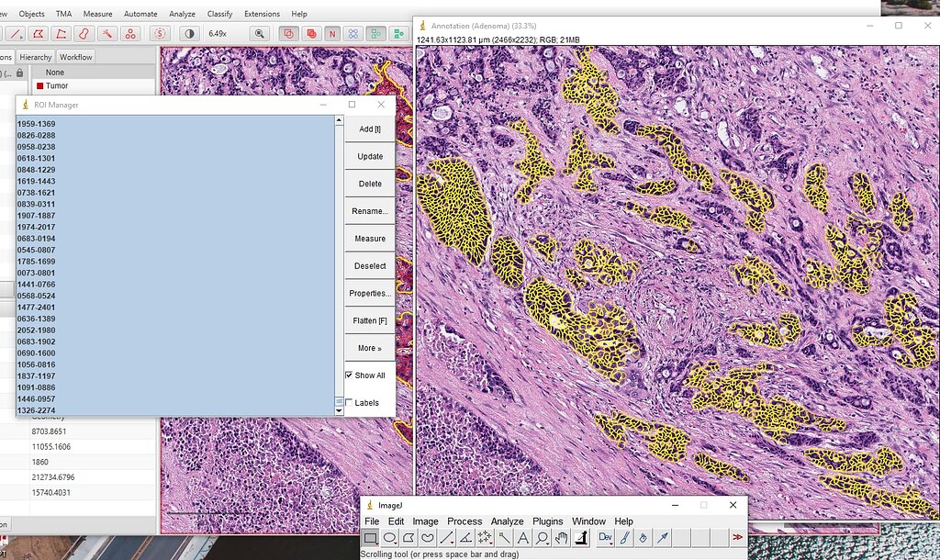
Task: Expand the extra tools arrow in ImageJ
Action: click(738, 537)
